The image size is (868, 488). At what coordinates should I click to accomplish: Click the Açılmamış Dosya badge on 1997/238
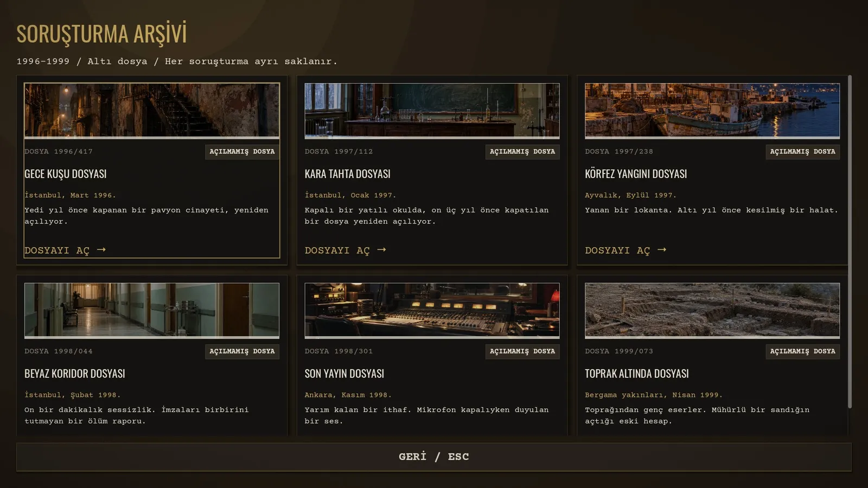point(802,152)
